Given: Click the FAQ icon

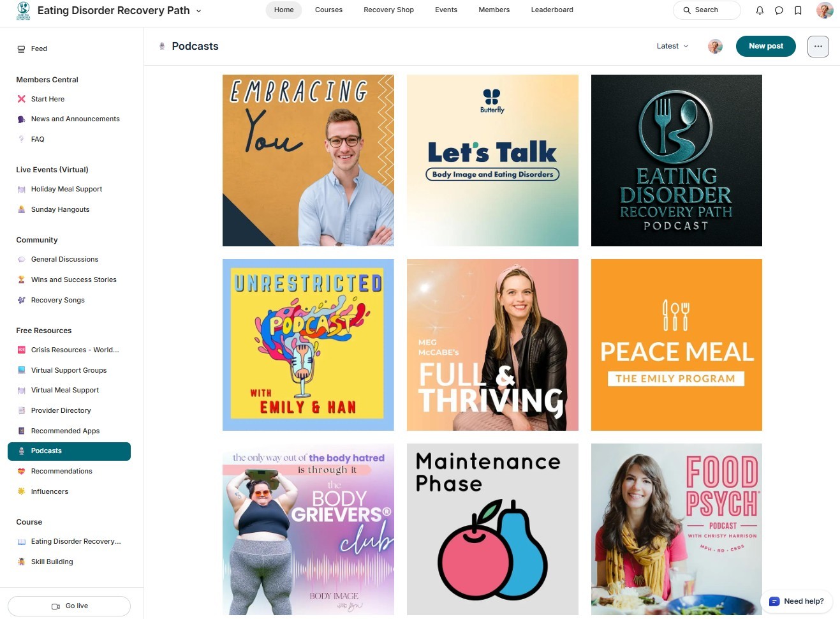Looking at the screenshot, I should (x=21, y=139).
